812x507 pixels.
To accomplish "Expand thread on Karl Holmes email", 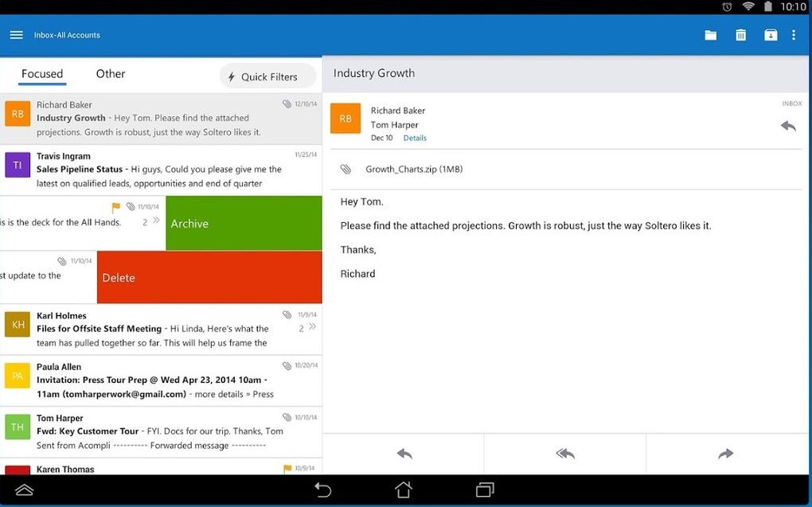I will pyautogui.click(x=312, y=326).
